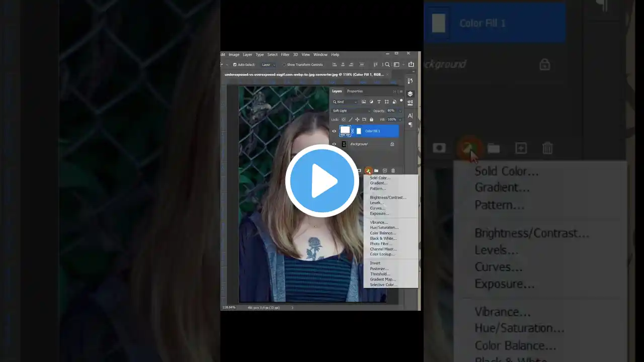Click the prevent artboard auto-nesting lock icon

click(x=364, y=120)
